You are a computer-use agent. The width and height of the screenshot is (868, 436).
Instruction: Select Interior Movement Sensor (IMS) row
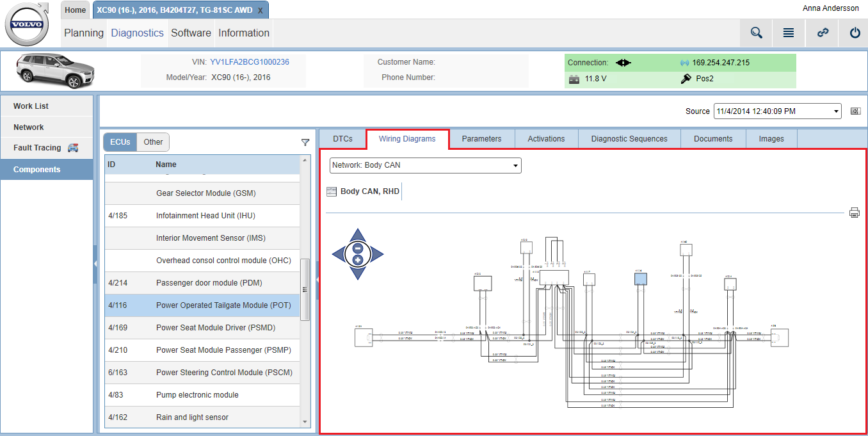[x=202, y=238]
